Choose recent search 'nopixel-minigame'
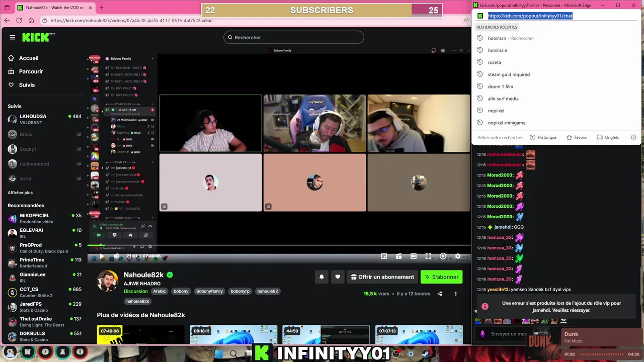644x362 pixels. [x=556, y=123]
